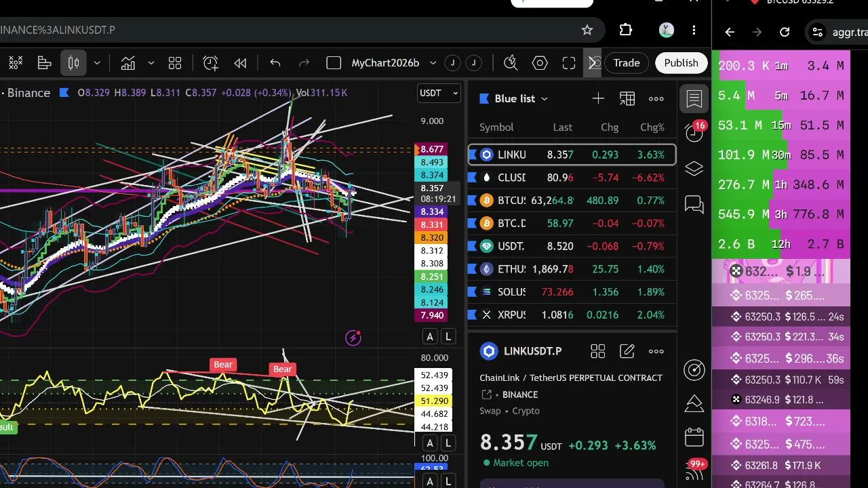The width and height of the screenshot is (868, 488).
Task: Open the indicator templates icon
Action: [x=175, y=63]
